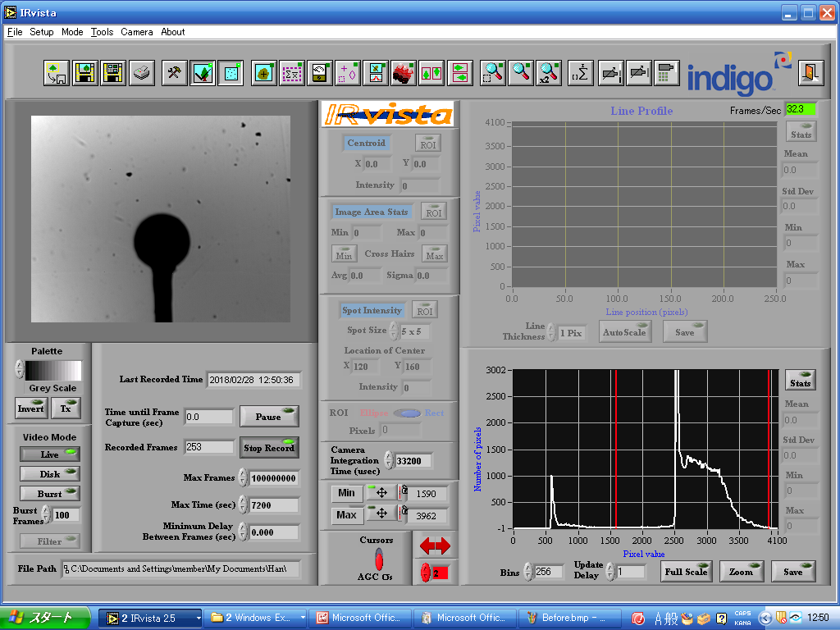Click the sigma summation toolbar icon
Viewport: 840px width, 630px height.
[580, 73]
